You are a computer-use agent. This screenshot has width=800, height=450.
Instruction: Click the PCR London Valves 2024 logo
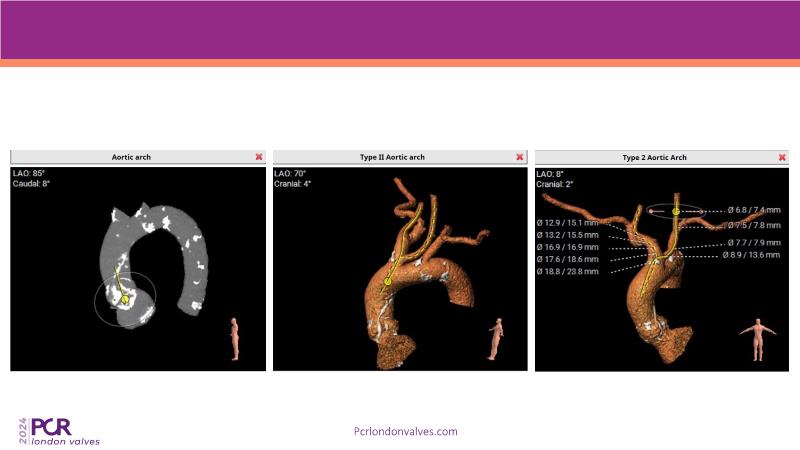pyautogui.click(x=60, y=430)
